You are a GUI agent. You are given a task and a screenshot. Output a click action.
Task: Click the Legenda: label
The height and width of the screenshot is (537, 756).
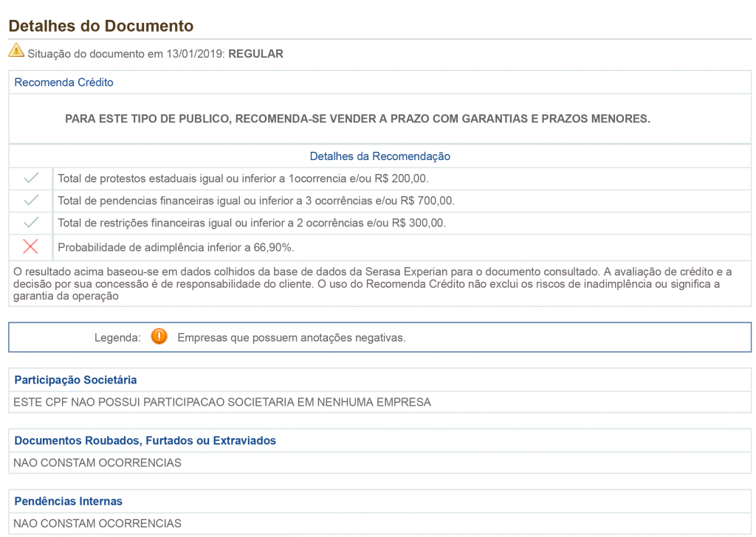coord(117,338)
